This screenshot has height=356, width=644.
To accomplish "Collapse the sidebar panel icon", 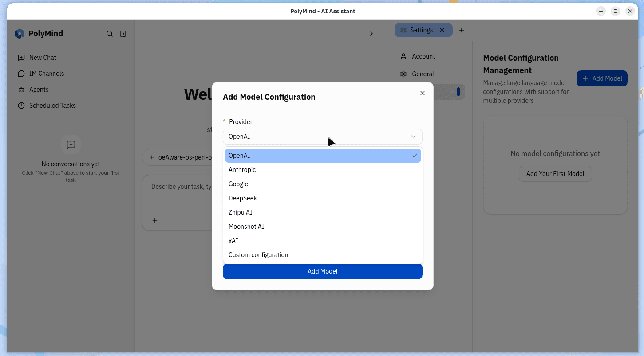I will point(123,34).
